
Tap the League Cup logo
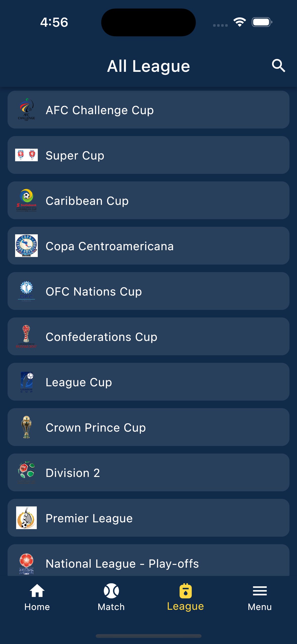(26, 382)
